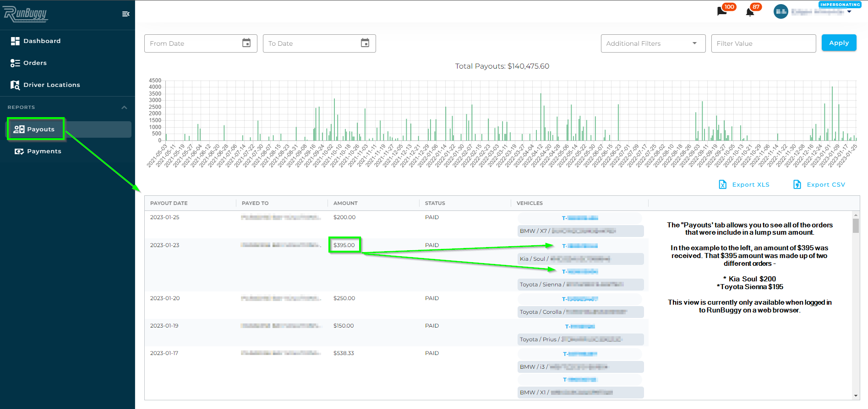Viewport: 868px width, 409px height.
Task: Select Payouts under Reports
Action: click(x=69, y=129)
